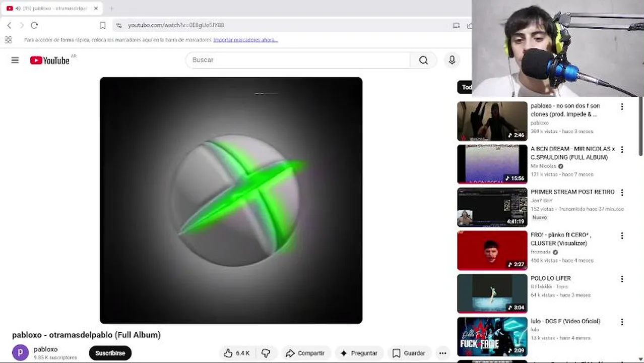Click video title 'pabloxo - otramasdelpablo (Full Album)'
This screenshot has width=644, height=363.
86,335
